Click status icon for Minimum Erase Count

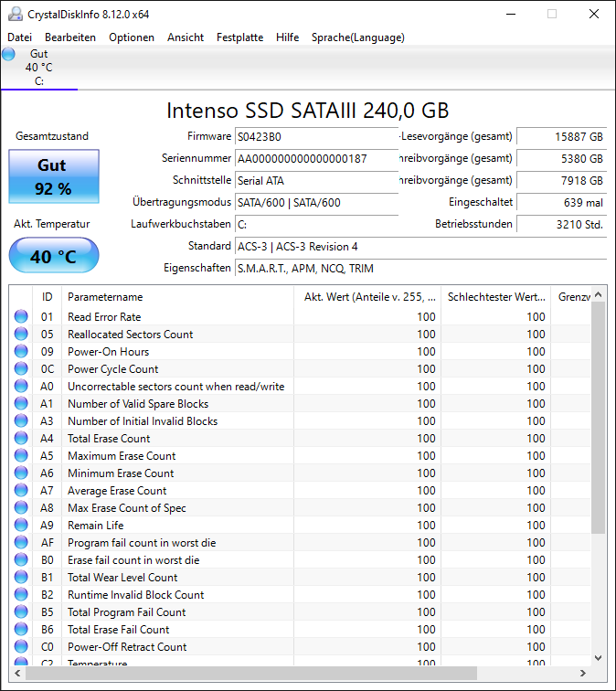pos(21,473)
